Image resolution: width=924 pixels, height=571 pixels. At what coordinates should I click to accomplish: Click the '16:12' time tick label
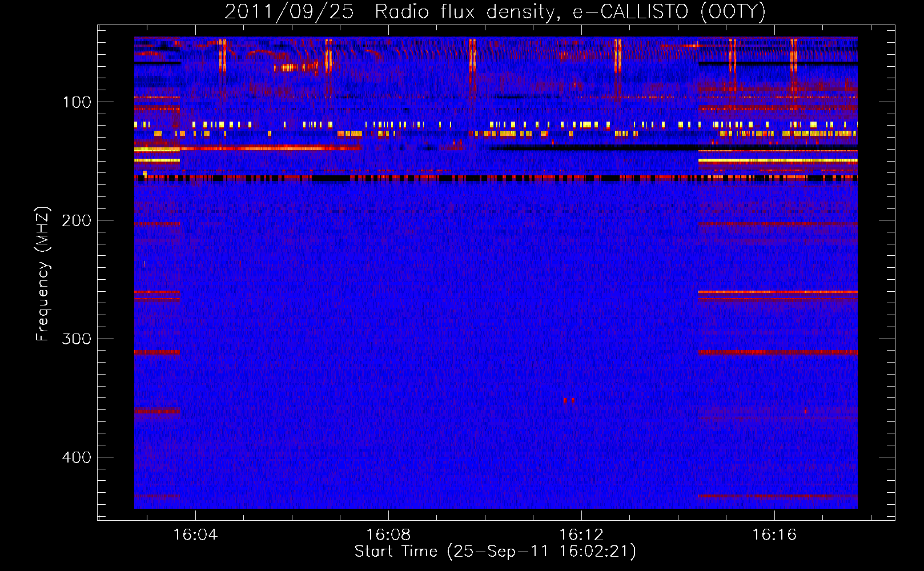tap(581, 534)
